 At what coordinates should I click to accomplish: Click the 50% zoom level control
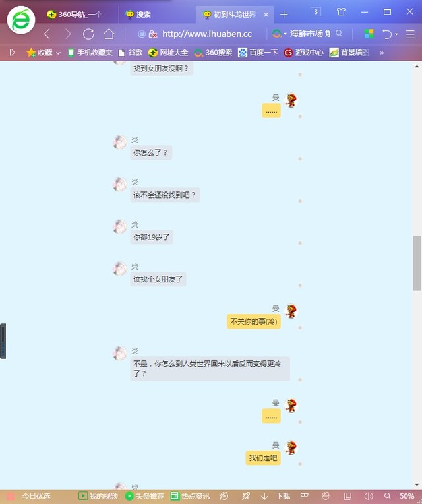point(407,496)
